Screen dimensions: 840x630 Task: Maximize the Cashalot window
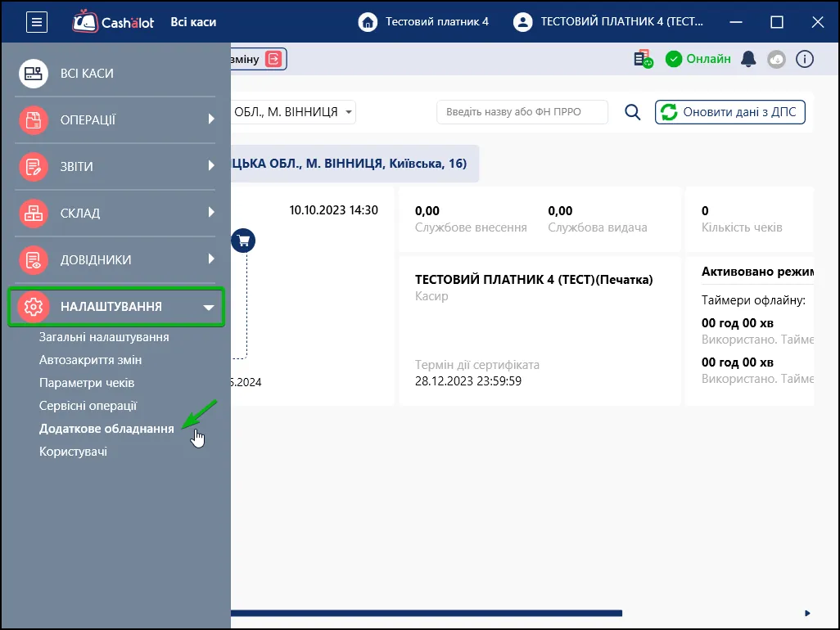[777, 22]
